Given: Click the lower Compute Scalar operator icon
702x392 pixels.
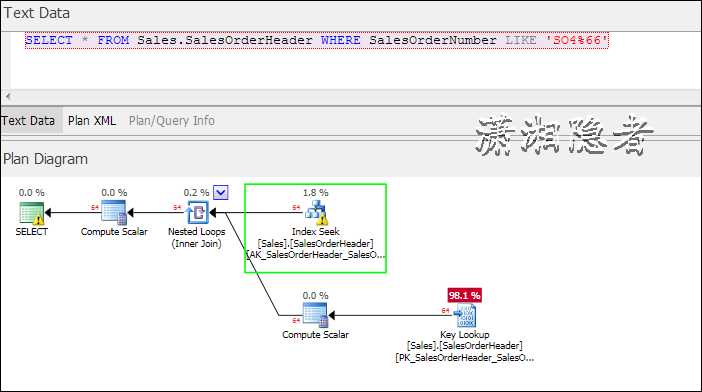Looking at the screenshot, I should [x=316, y=315].
